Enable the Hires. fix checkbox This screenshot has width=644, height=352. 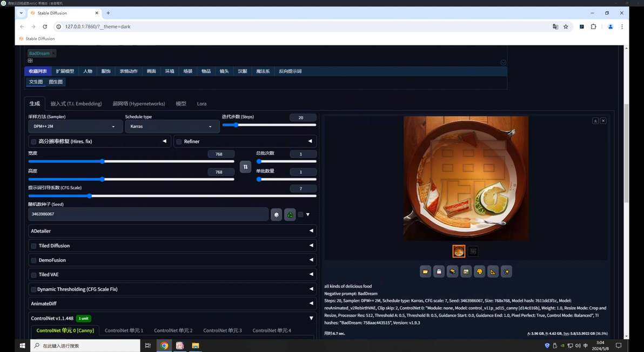pyautogui.click(x=33, y=142)
